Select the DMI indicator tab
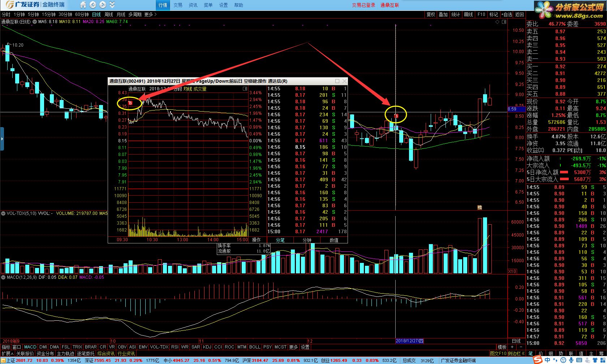 pos(43,347)
